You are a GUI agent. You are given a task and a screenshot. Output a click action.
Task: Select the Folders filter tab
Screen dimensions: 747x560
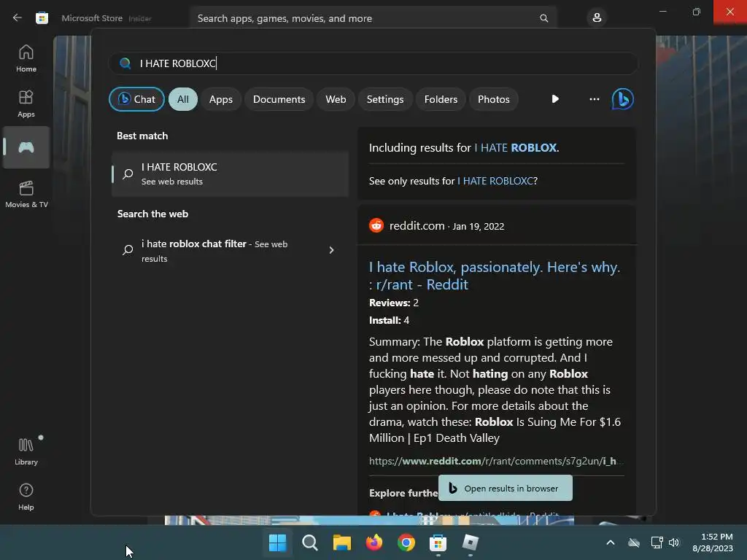pyautogui.click(x=441, y=99)
